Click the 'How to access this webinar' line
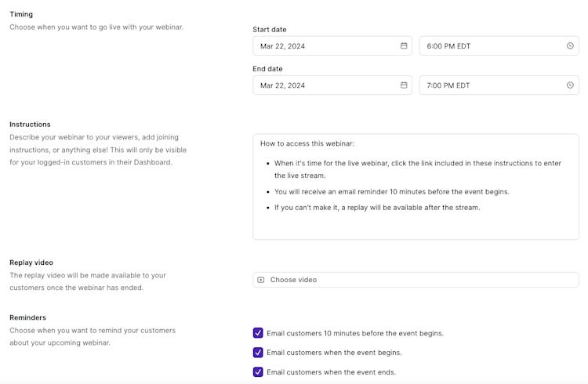 coord(307,144)
